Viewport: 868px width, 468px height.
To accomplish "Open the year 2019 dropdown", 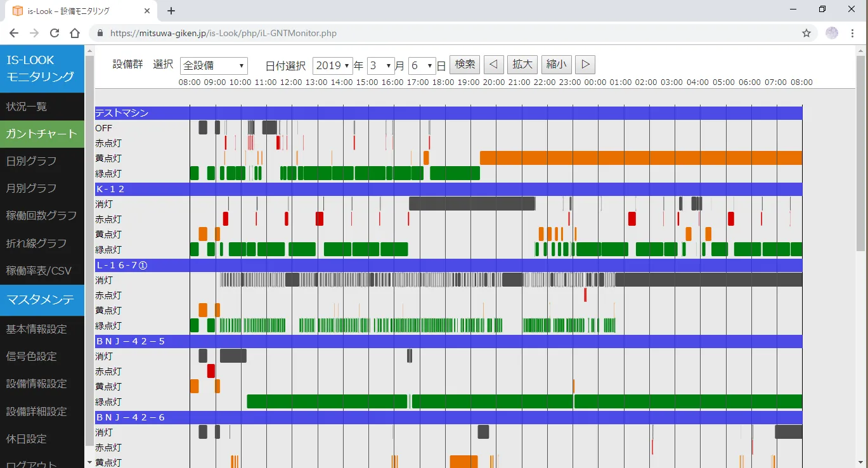I will point(333,65).
